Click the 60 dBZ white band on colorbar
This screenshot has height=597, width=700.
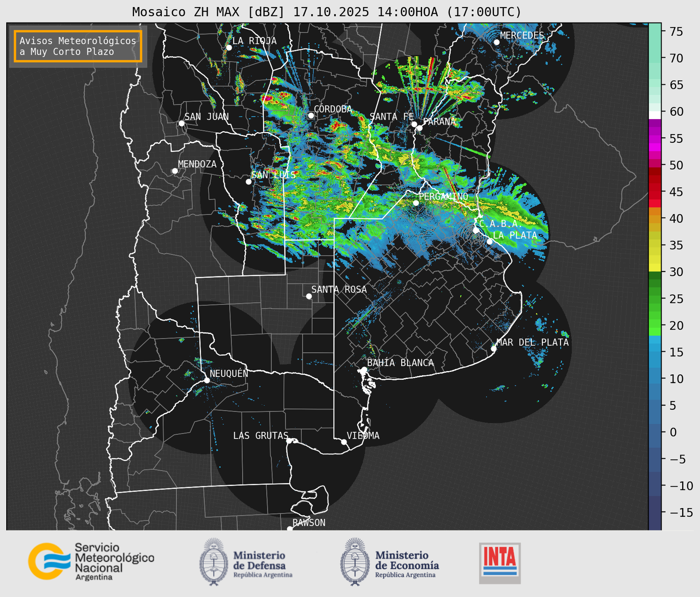tap(654, 115)
